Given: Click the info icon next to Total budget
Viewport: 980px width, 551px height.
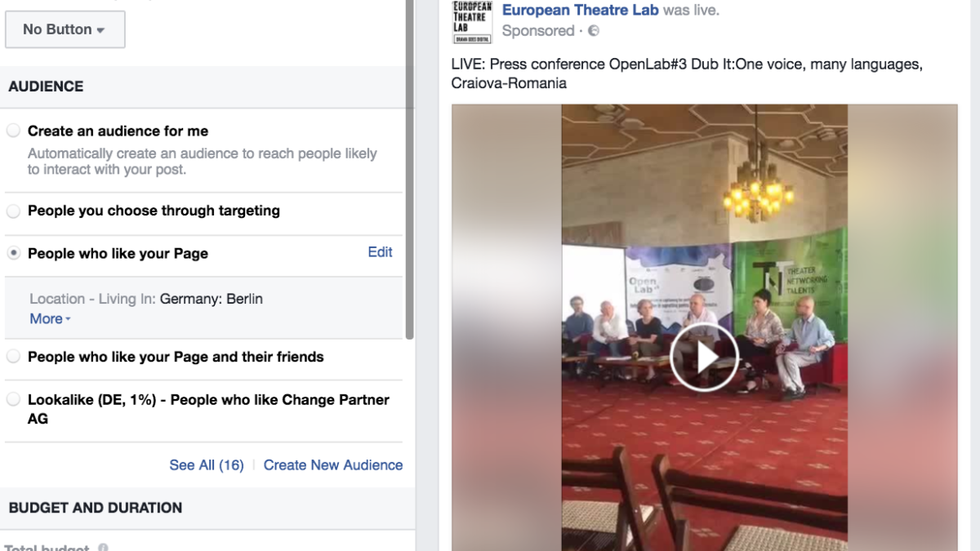Looking at the screenshot, I should tap(103, 548).
